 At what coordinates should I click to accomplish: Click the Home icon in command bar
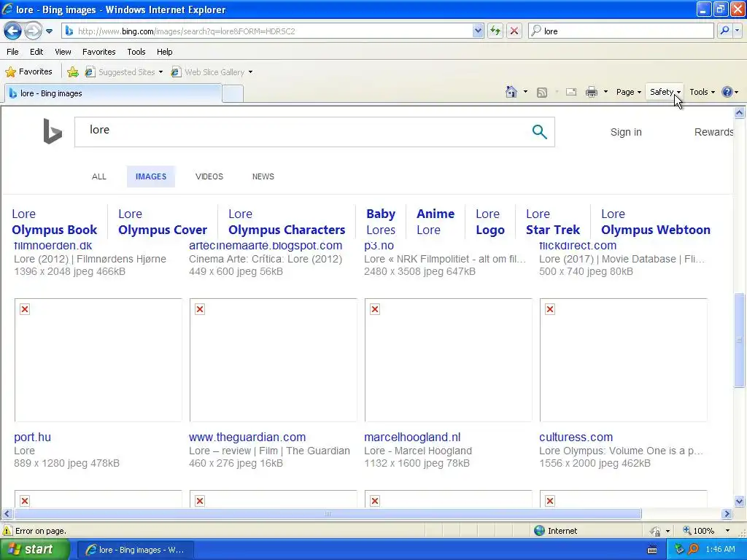point(511,92)
